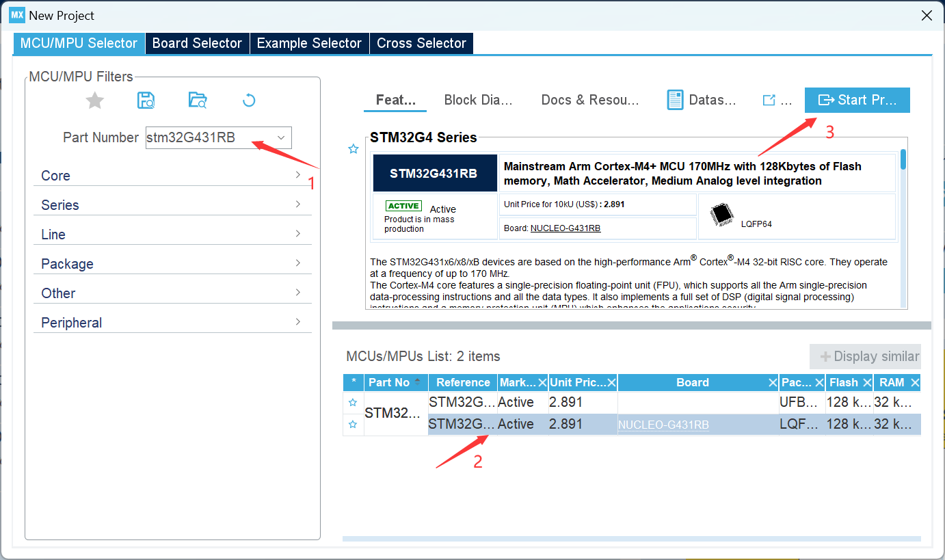The height and width of the screenshot is (560, 945).
Task: Open the NUCLEO-G431RB board link in details
Action: [565, 228]
